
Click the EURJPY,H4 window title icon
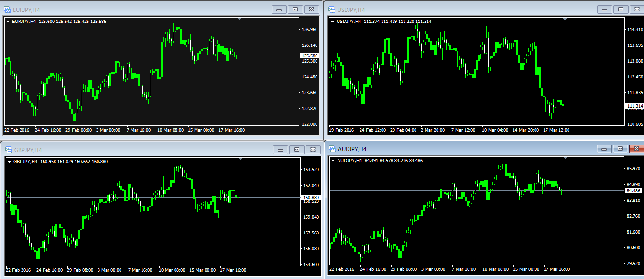(x=7, y=9)
